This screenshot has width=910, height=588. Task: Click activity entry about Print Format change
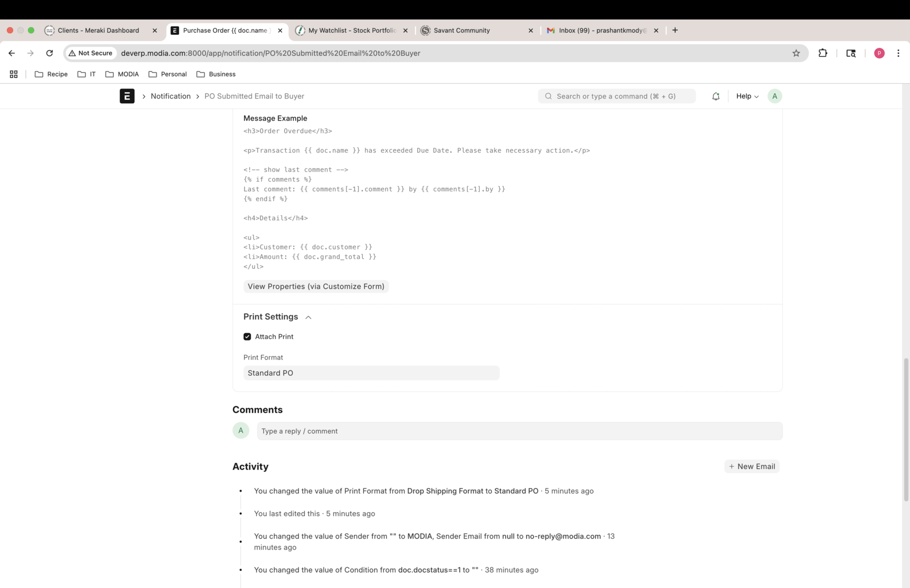click(424, 491)
